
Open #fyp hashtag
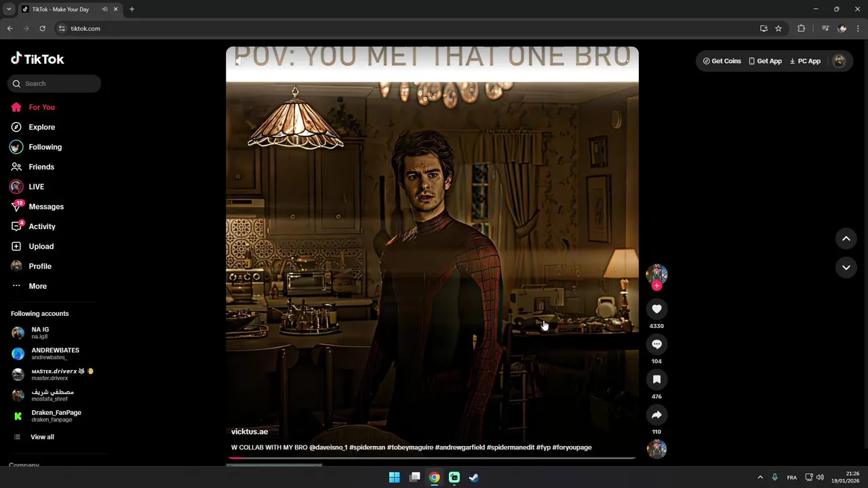click(x=543, y=447)
